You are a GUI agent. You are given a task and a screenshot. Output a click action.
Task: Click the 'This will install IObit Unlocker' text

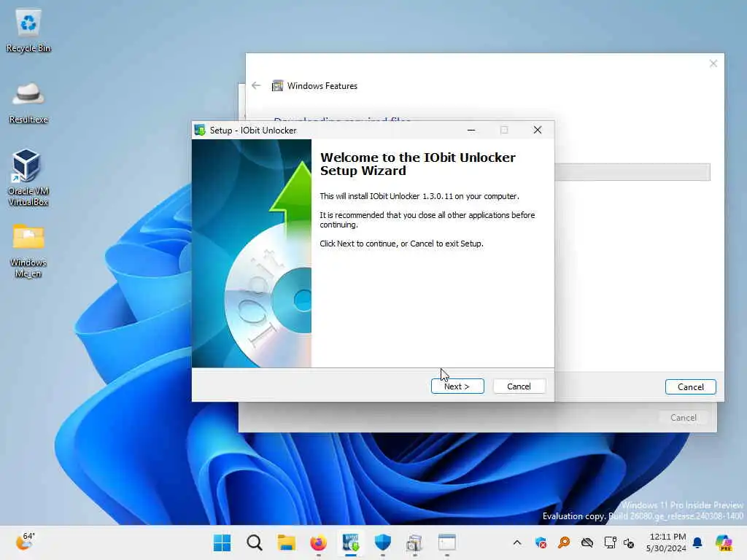coord(419,196)
